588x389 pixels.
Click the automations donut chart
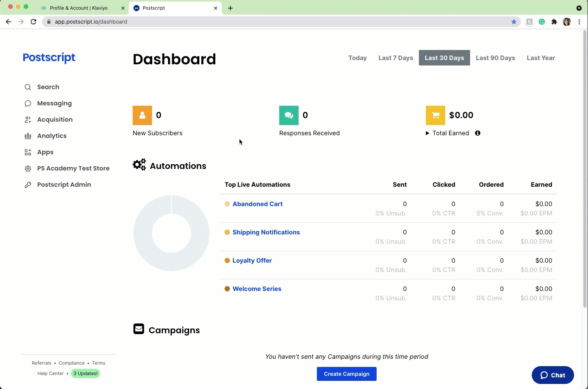pyautogui.click(x=171, y=233)
